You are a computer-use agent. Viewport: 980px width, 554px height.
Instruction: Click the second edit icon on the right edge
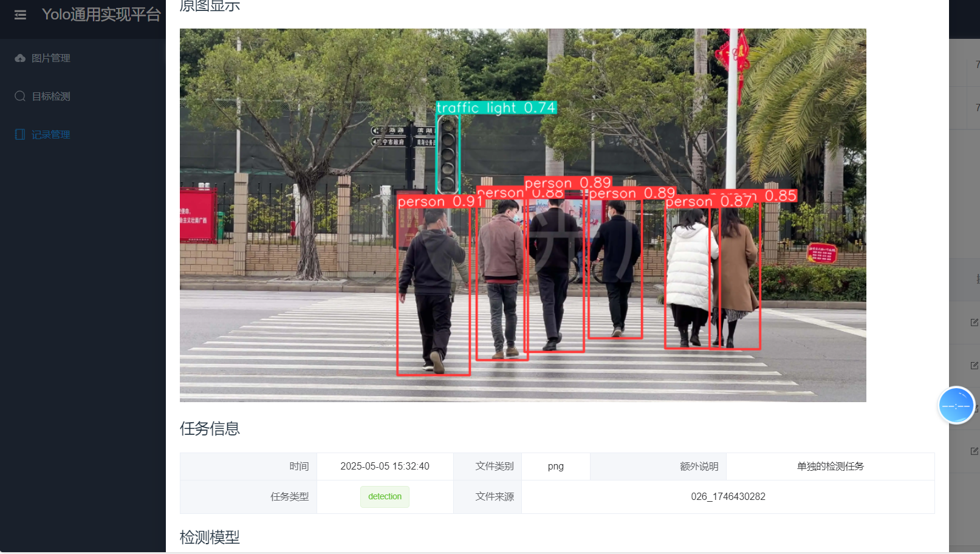click(x=975, y=365)
